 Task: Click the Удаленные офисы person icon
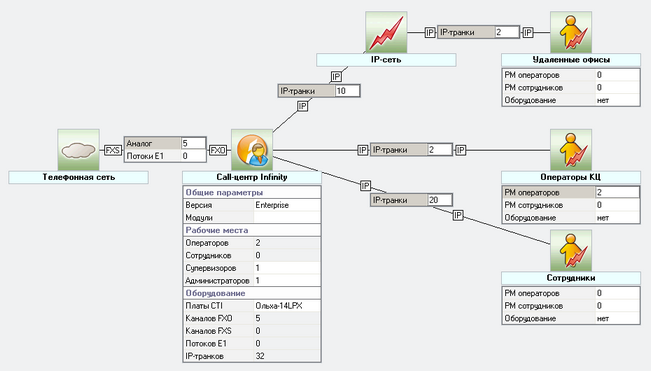(x=571, y=32)
